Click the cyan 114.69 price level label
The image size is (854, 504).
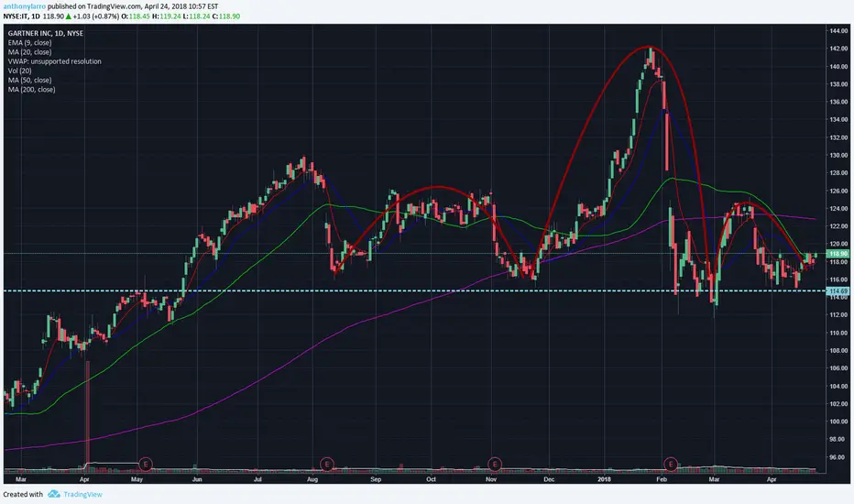point(838,291)
